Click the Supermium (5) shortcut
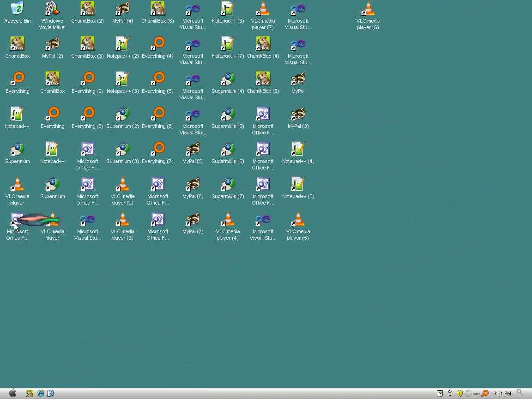This screenshot has width=532, height=399. point(228,118)
